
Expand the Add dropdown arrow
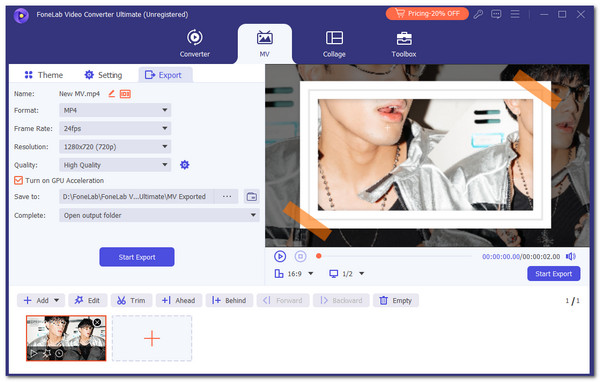point(57,300)
